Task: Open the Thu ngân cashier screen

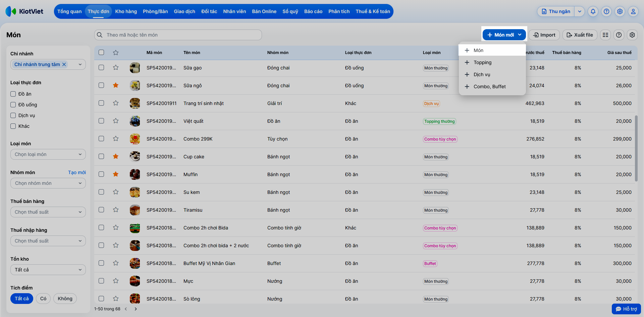Action: (x=556, y=11)
